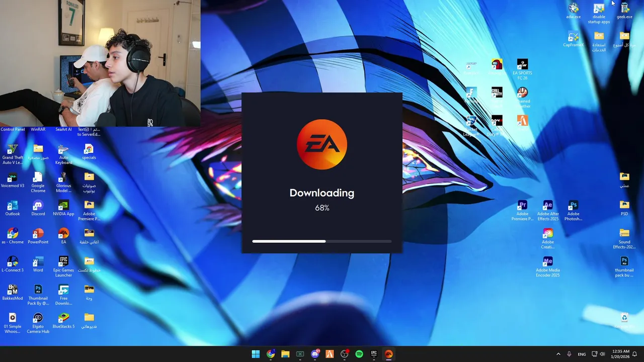
Task: Open Elgato Camera Hub shortcut
Action: click(38, 323)
